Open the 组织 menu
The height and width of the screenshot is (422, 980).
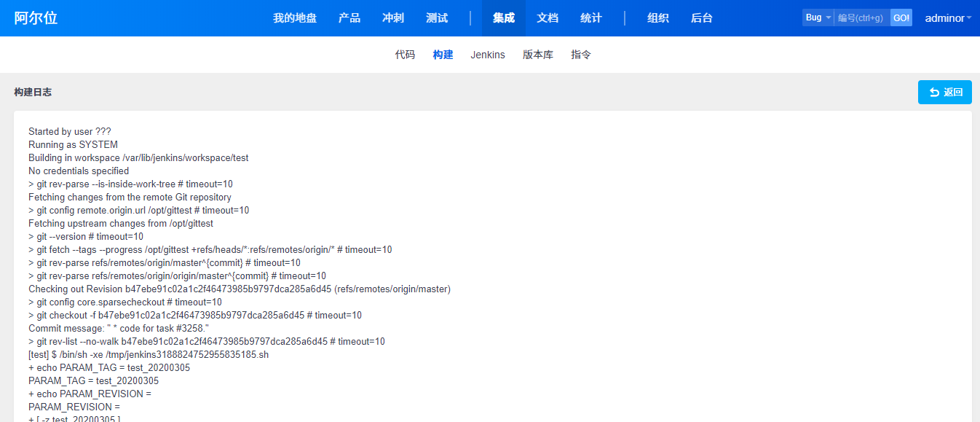point(658,18)
